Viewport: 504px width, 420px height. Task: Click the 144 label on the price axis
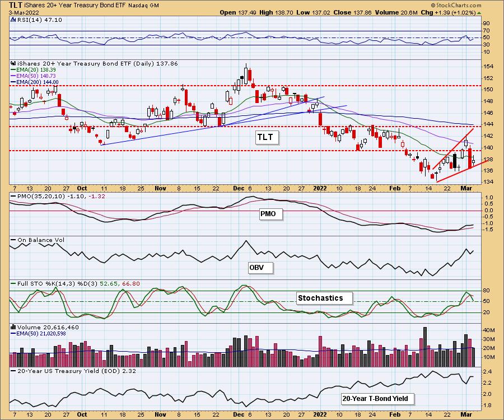coord(488,124)
